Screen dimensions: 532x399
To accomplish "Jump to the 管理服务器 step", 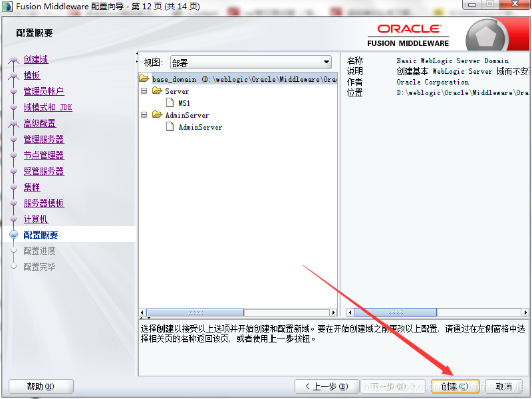I will 44,139.
